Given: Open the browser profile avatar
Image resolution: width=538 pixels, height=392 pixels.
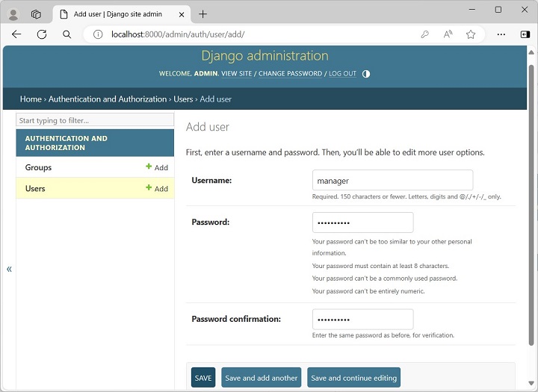Looking at the screenshot, I should pos(13,14).
